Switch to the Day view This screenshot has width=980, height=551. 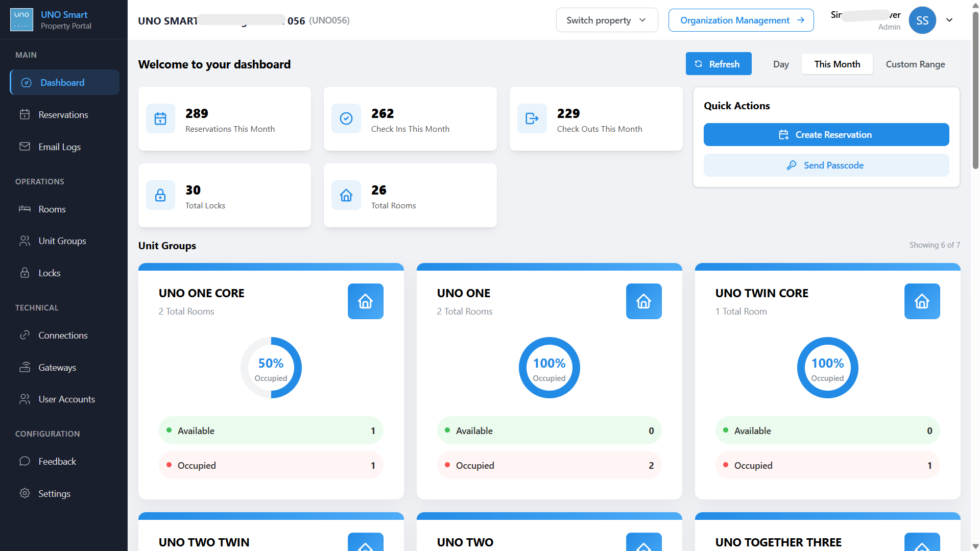point(781,64)
